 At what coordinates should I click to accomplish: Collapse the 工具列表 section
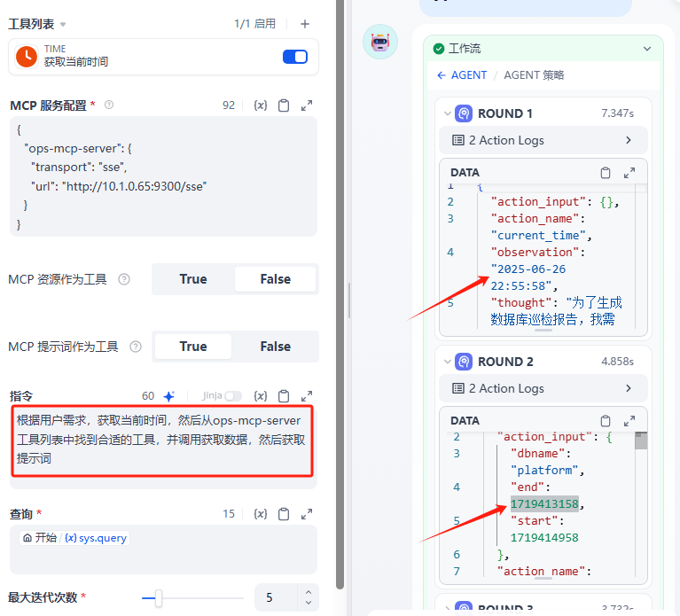(x=63, y=25)
